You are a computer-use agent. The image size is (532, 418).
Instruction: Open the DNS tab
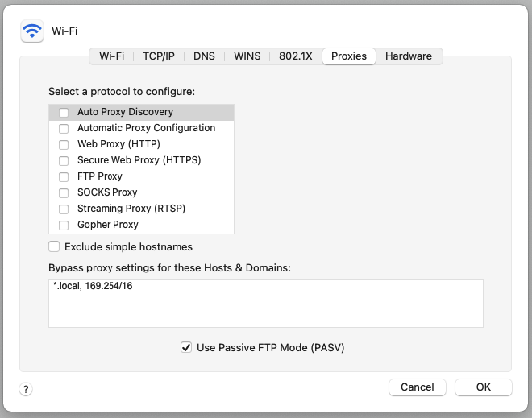pos(204,56)
